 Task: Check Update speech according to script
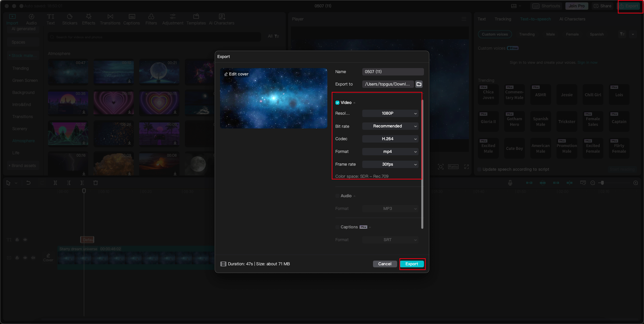point(479,169)
